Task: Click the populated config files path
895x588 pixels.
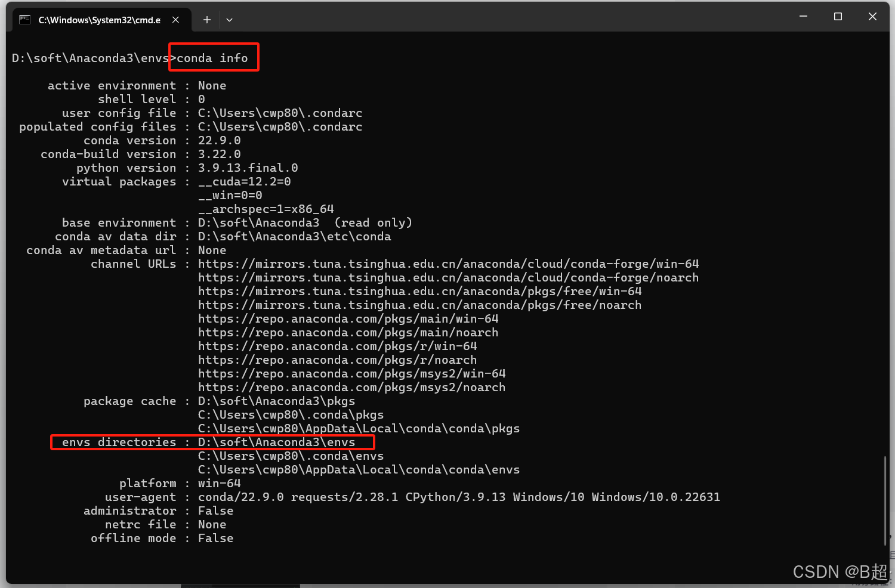Action: pyautogui.click(x=280, y=126)
